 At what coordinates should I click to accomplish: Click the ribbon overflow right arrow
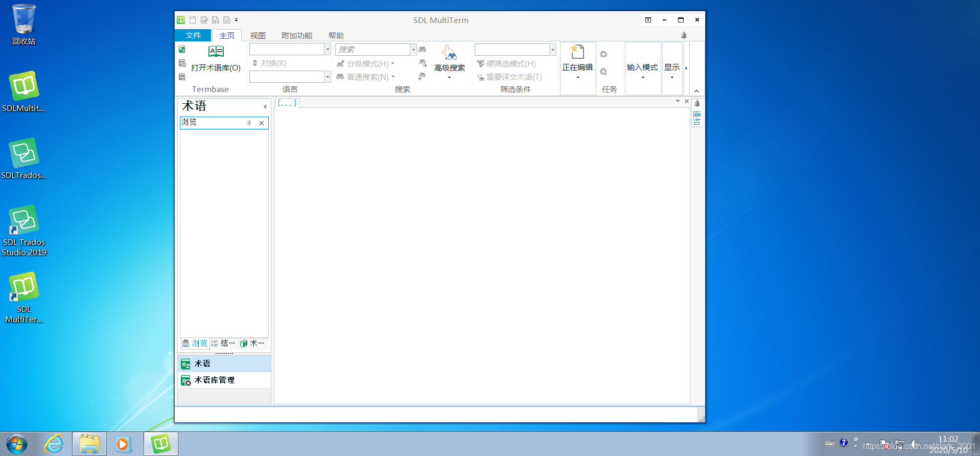point(686,68)
